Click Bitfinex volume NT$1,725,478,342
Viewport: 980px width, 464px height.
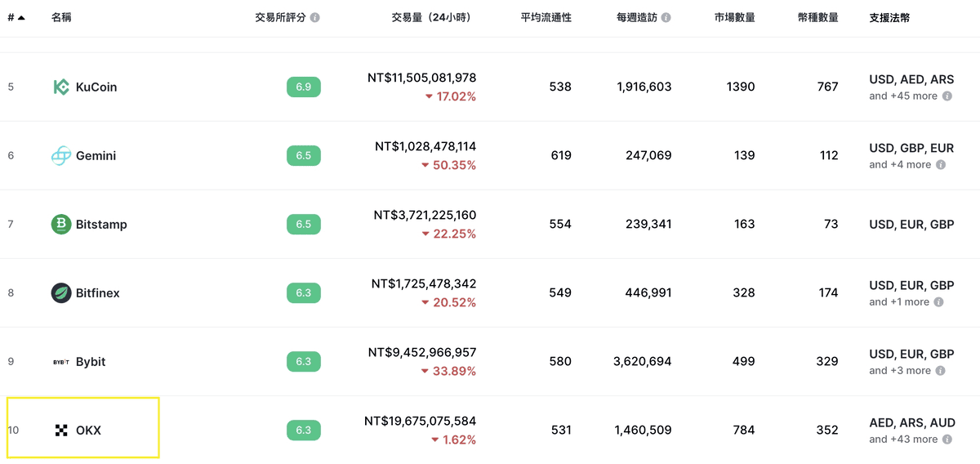(x=424, y=283)
